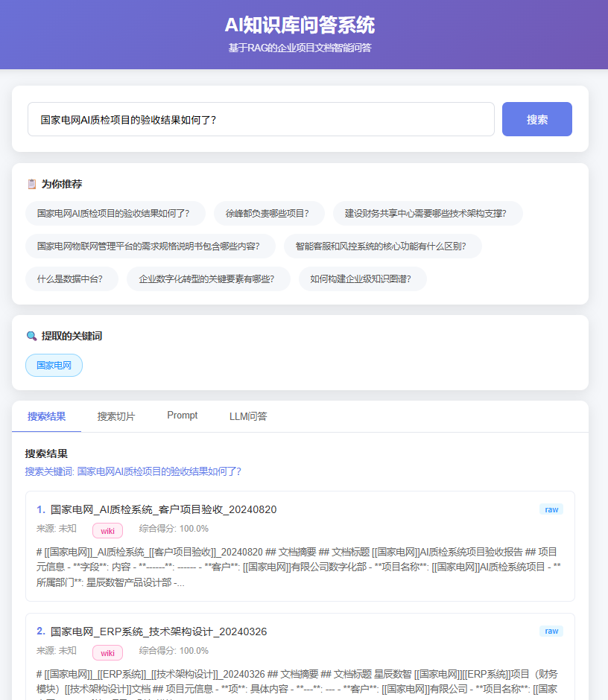Click the wiki tag on AI质检系统 result
The width and height of the screenshot is (608, 700).
tap(107, 531)
